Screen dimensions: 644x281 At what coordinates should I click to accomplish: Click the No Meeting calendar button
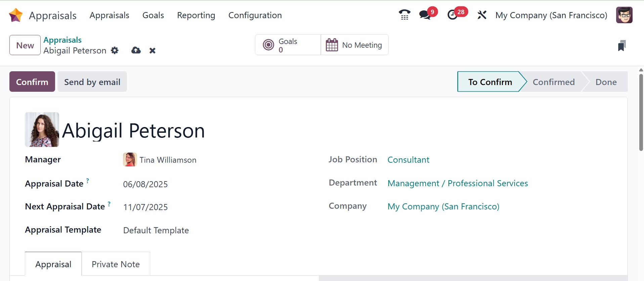coord(355,45)
